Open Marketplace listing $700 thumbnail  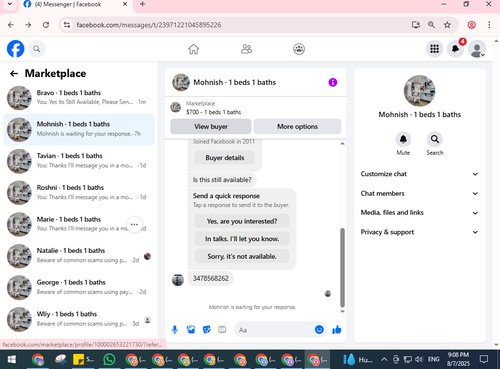[176, 107]
